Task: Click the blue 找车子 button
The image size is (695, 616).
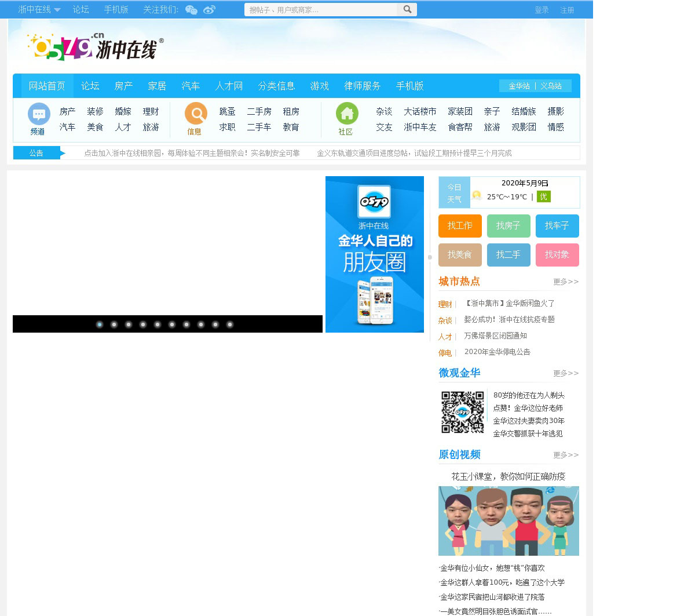Action: [x=557, y=225]
